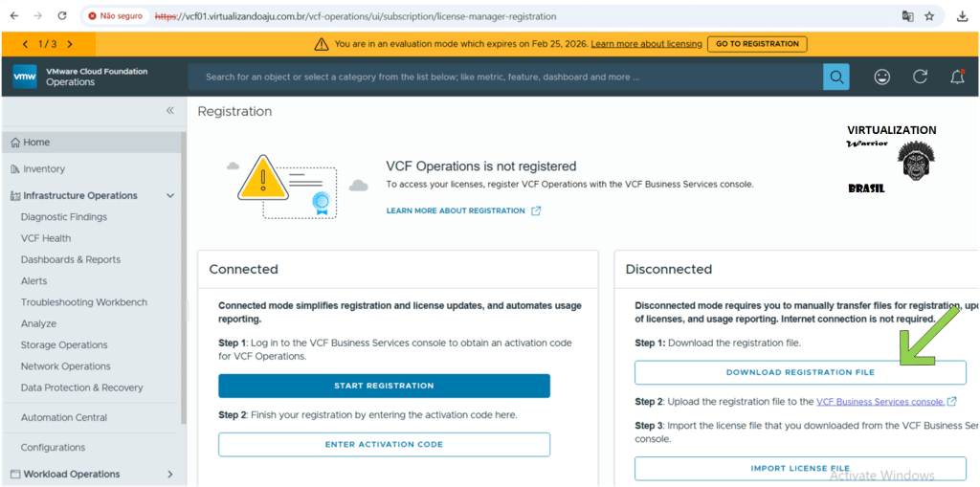Click Download Registration File button
The width and height of the screenshot is (980, 487).
click(800, 372)
